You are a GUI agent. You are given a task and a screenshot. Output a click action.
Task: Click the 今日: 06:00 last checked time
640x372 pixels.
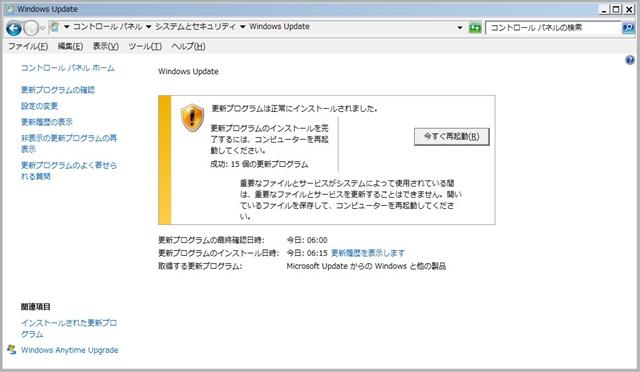pyautogui.click(x=307, y=240)
